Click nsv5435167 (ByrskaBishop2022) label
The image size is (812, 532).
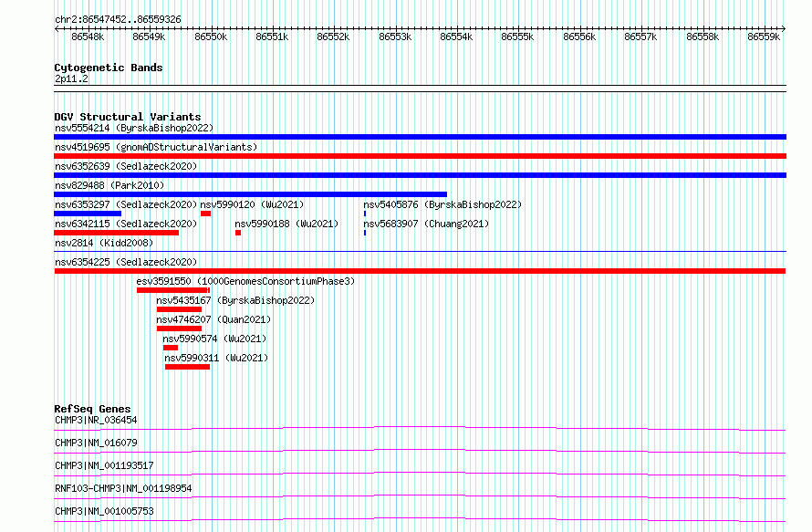pos(235,300)
